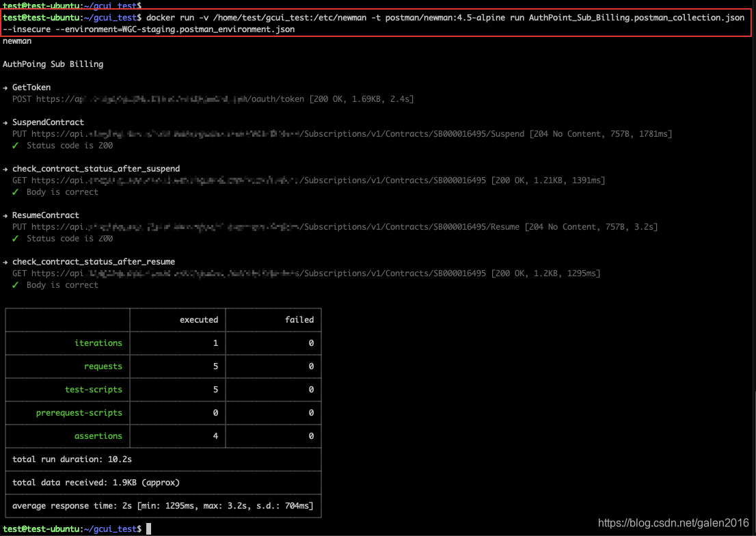Click executed value 1 for iterations
This screenshot has width=756, height=536.
tap(215, 343)
